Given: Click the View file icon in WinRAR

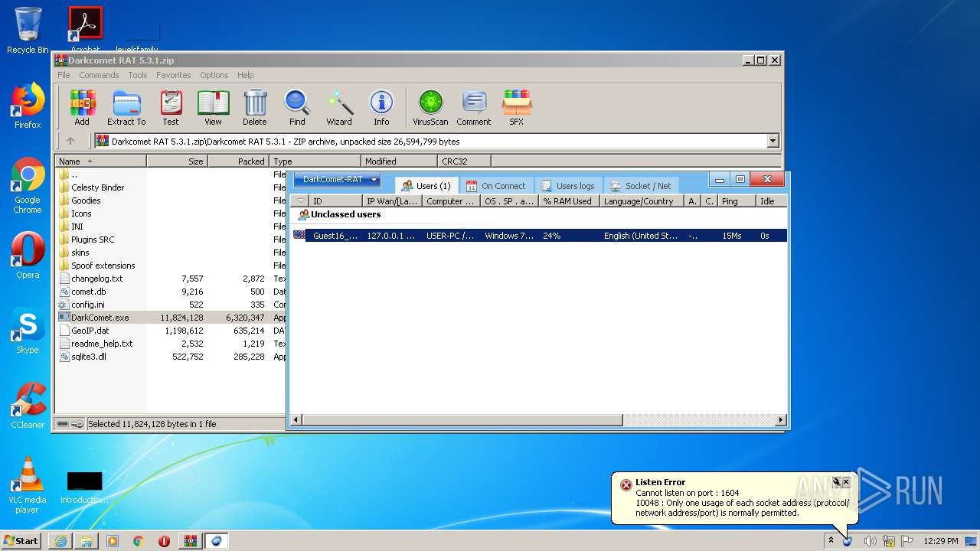Looking at the screenshot, I should pos(213,108).
